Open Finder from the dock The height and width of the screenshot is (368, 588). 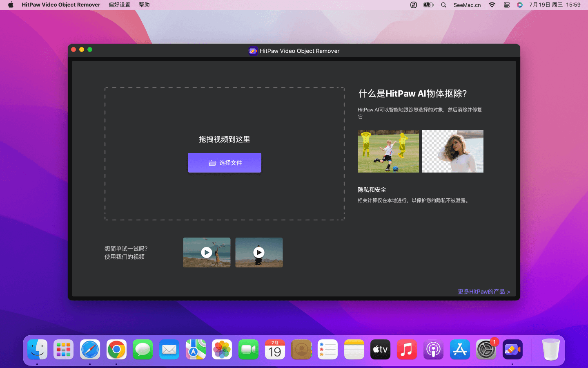pos(38,350)
